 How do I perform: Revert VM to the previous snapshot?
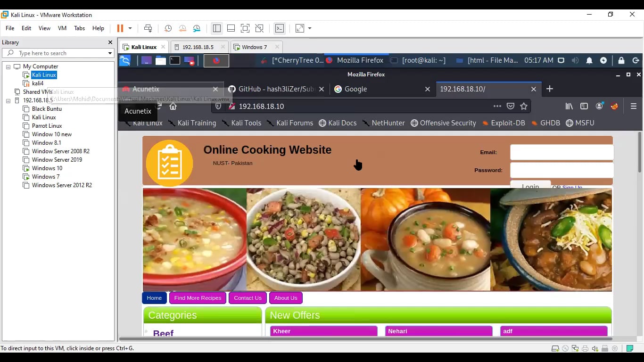[182, 28]
